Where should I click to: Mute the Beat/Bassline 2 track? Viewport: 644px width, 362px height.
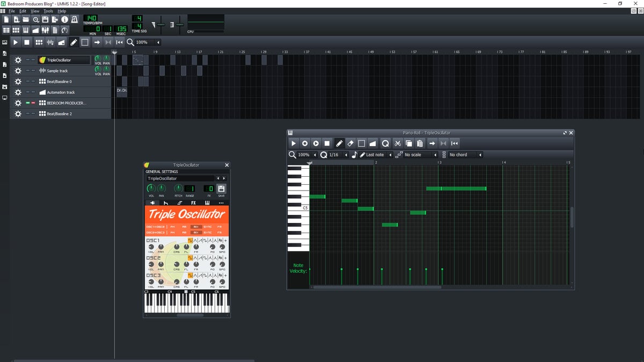click(x=28, y=114)
